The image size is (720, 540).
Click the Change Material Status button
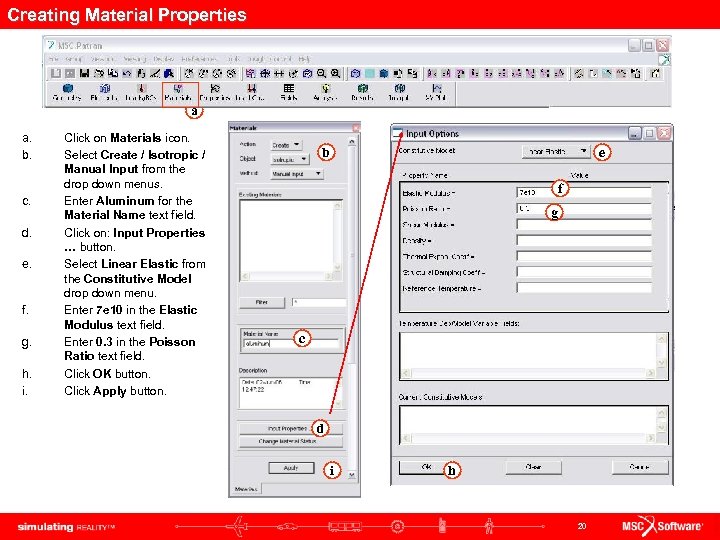tap(290, 441)
